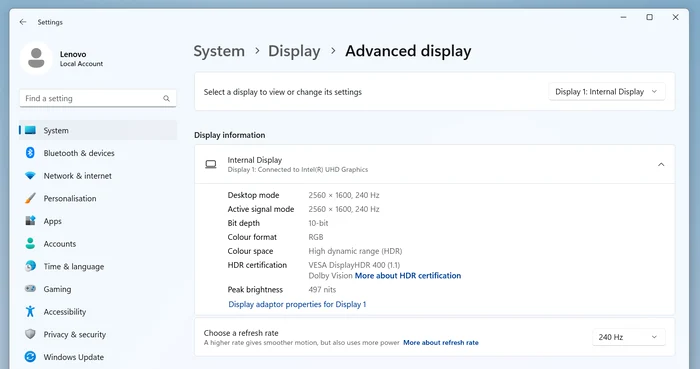Click Display in the breadcrumb
The image size is (700, 369).
click(x=294, y=51)
